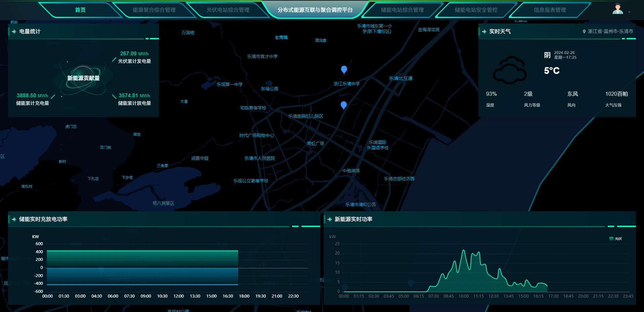
Task: Click the arrow icon beside 储能实时充放电功率 title
Action: tap(14, 219)
